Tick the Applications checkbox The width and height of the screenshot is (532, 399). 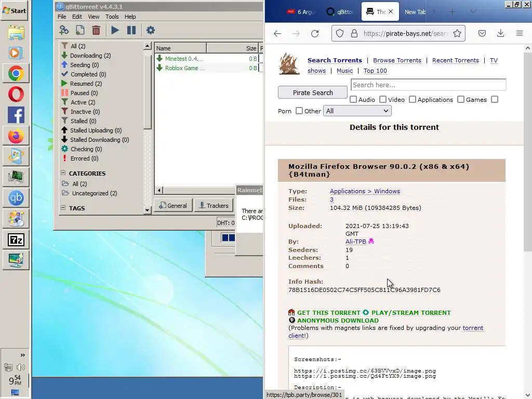412,99
